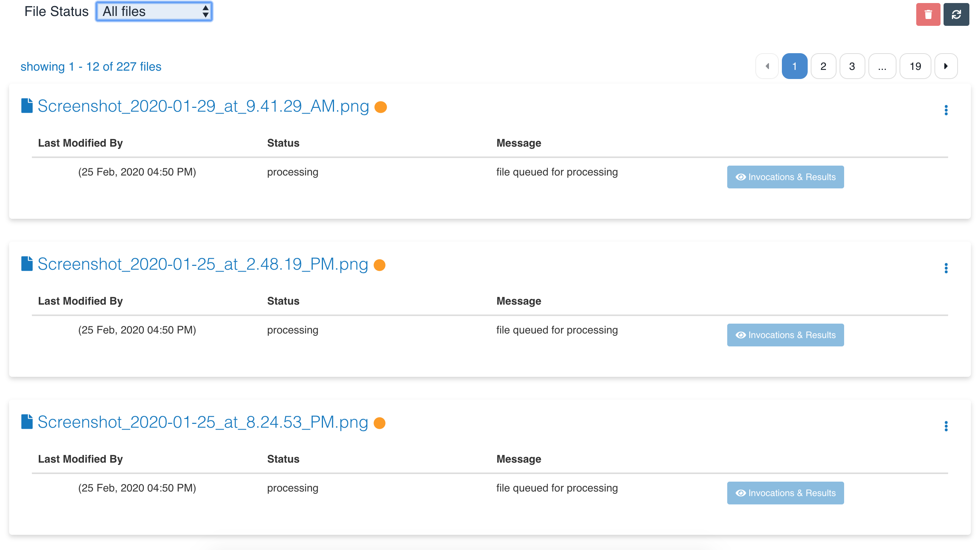Image resolution: width=980 pixels, height=550 pixels.
Task: View Invocations & Results for 8.24.53_PM file
Action: [x=785, y=493]
